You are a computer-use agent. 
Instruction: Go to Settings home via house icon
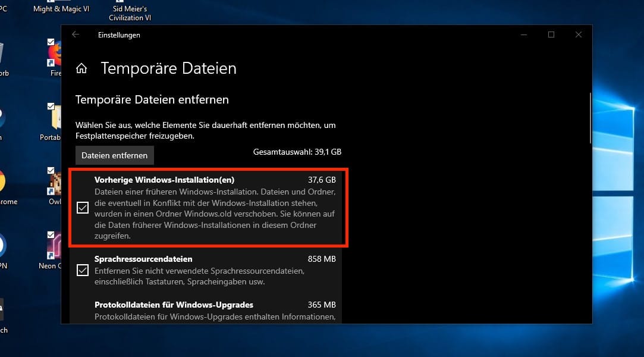coord(81,68)
